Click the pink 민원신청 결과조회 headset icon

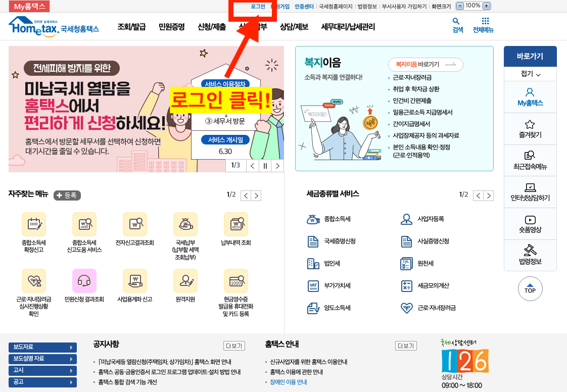pos(84,281)
